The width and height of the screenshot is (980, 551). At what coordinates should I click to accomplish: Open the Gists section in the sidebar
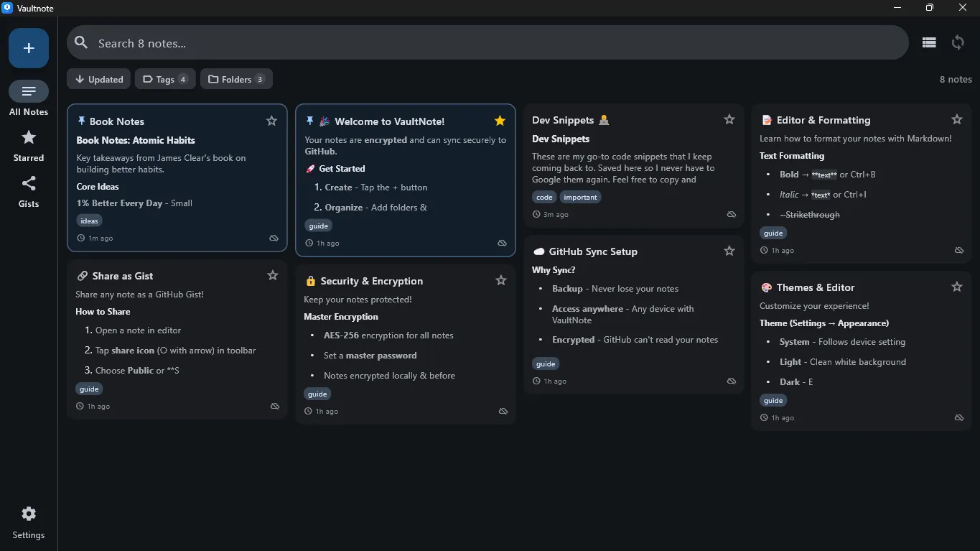click(28, 191)
